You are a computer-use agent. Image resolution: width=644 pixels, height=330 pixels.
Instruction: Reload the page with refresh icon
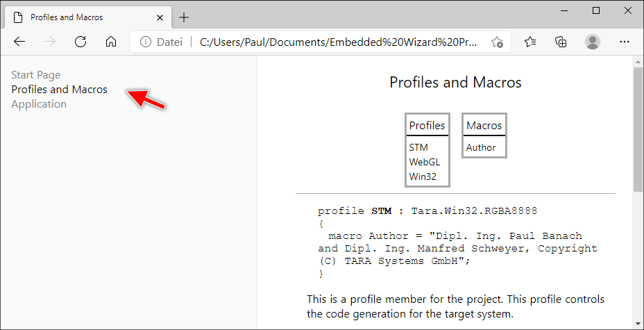coord(80,42)
